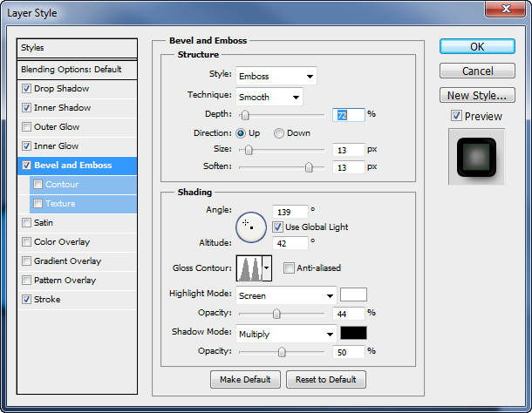Screen dimensions: 532x413
Task: Open the Highlight Mode dropdown showing Screen
Action: (x=286, y=295)
